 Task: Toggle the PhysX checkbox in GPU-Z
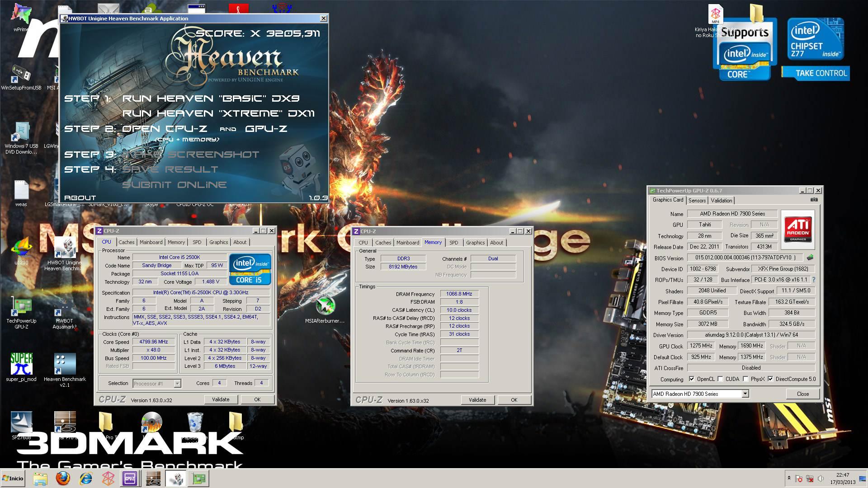tap(745, 379)
